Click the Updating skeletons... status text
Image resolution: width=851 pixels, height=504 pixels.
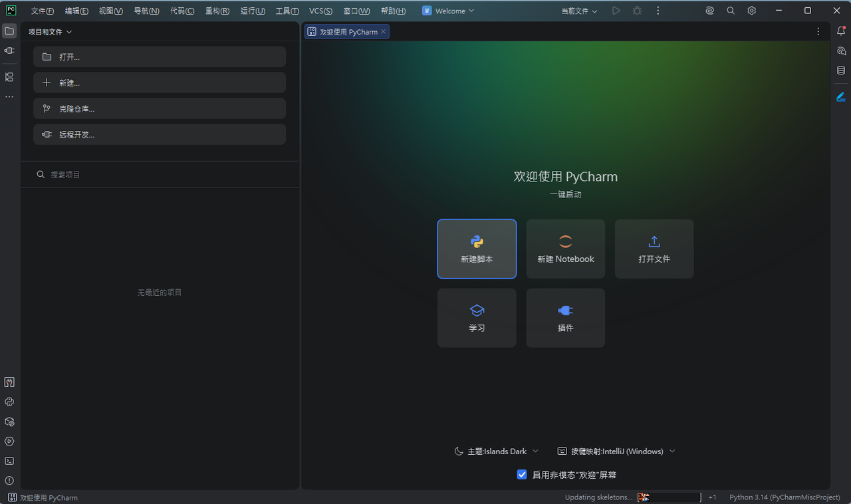pyautogui.click(x=598, y=497)
